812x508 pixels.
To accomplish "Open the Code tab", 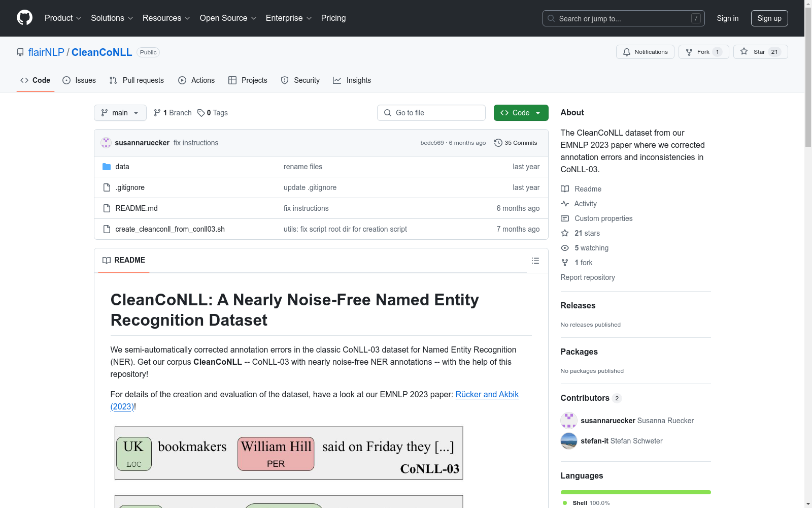I will [36, 80].
